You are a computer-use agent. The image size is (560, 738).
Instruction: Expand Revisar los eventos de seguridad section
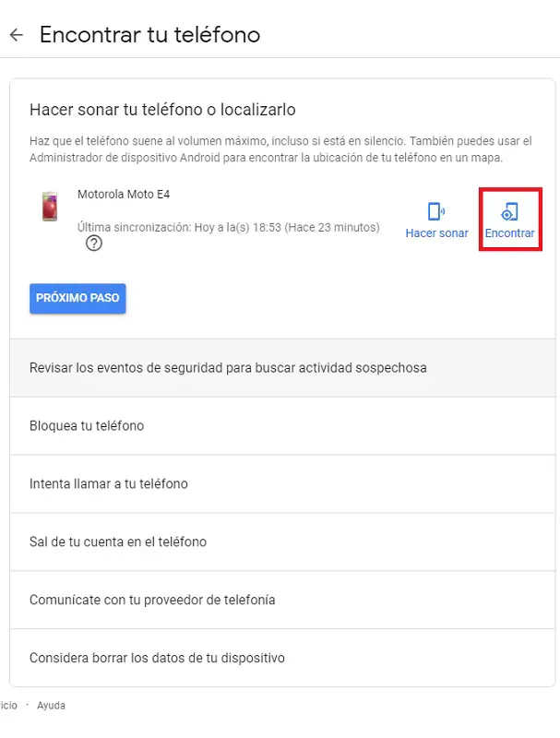point(282,367)
